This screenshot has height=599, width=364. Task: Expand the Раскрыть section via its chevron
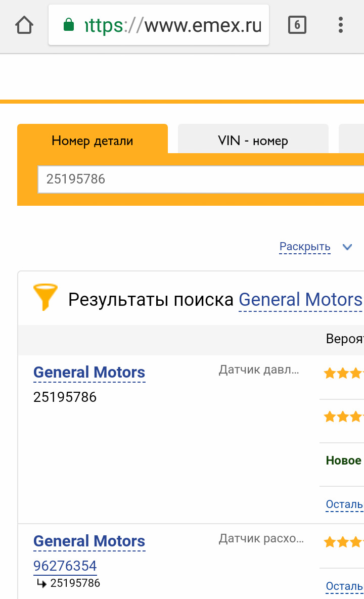click(347, 247)
